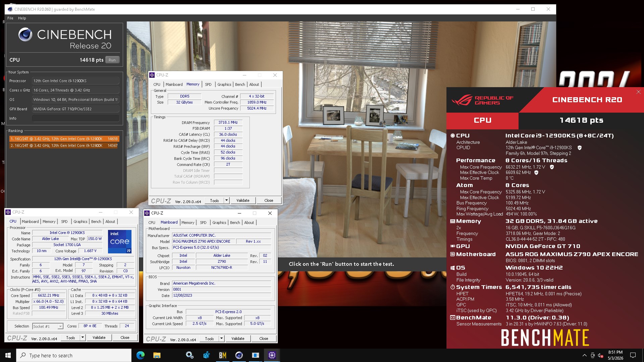Viewport: 644px width, 362px height.
Task: Switch to Graphics tab in CPU-Z Memory window
Action: [x=224, y=84]
